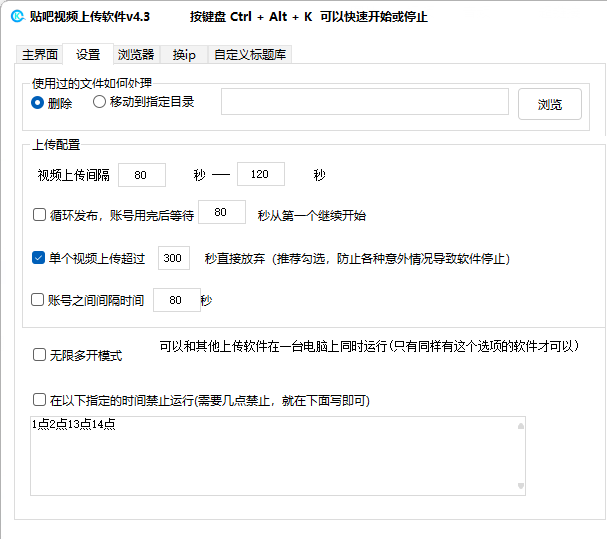Image resolution: width=607 pixels, height=539 pixels.
Task: Open the 自定义标题库 tab
Action: tap(250, 55)
